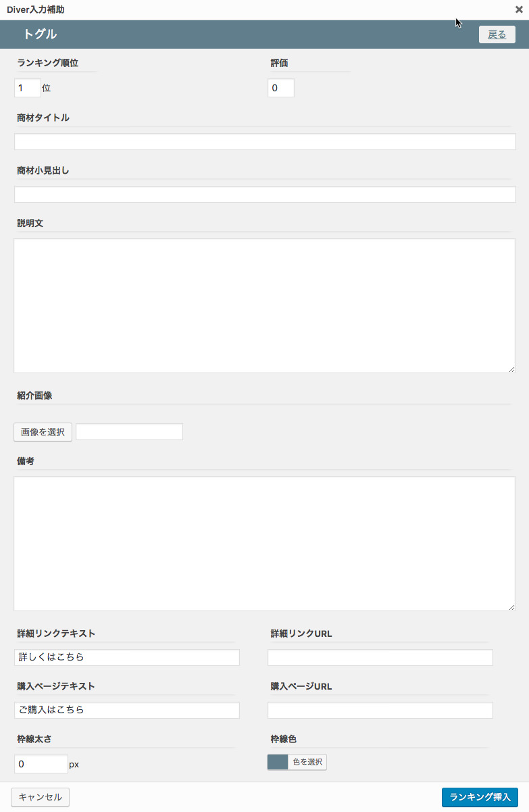Viewport: 529px width, 812px height.
Task: Click the 購入ページURL input field
Action: coord(380,710)
